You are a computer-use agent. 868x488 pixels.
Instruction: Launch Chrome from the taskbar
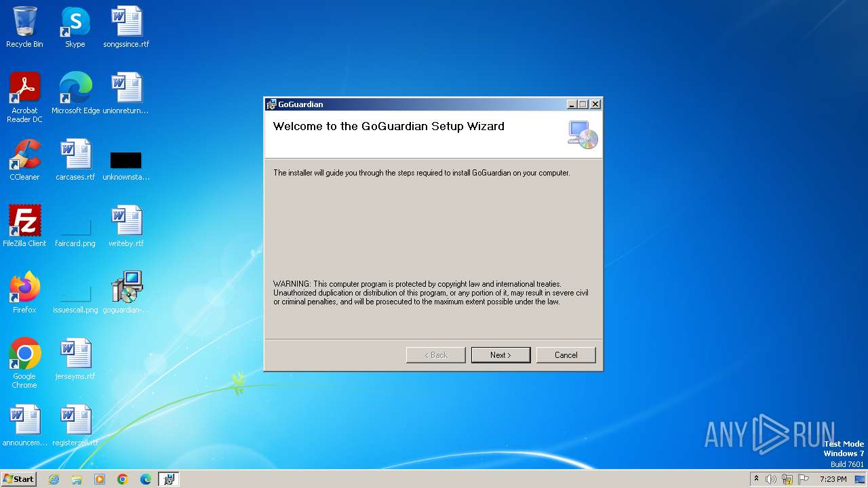pyautogui.click(x=123, y=479)
